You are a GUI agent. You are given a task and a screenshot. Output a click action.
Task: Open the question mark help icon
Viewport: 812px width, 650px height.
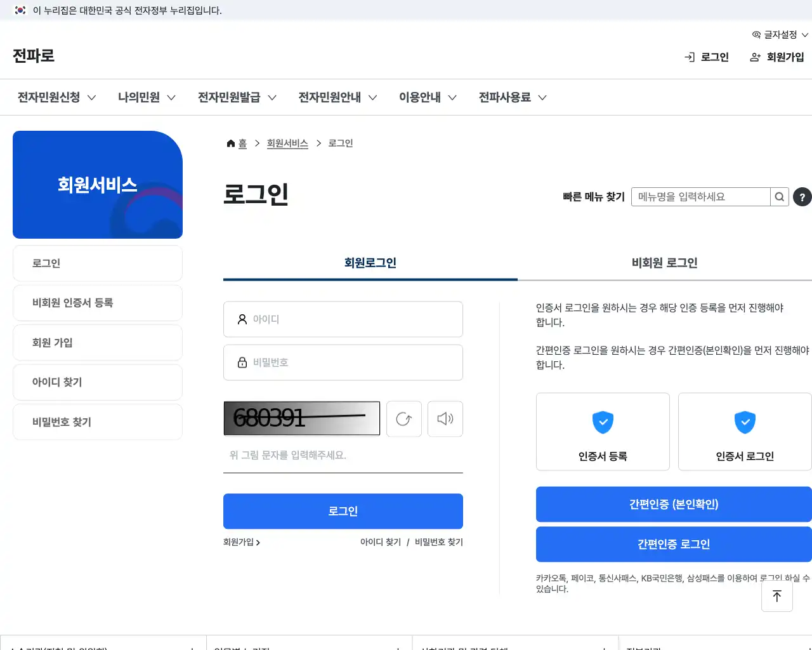pyautogui.click(x=802, y=197)
